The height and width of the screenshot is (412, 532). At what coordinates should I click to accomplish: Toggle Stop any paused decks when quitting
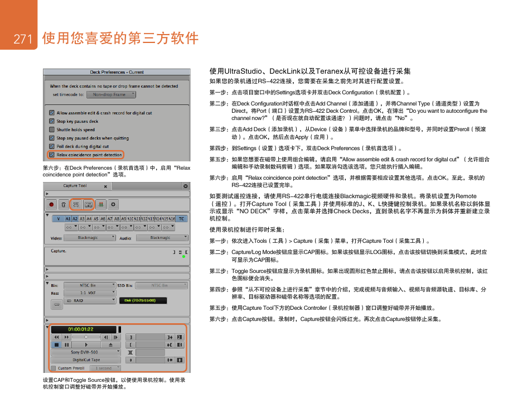pos(52,138)
